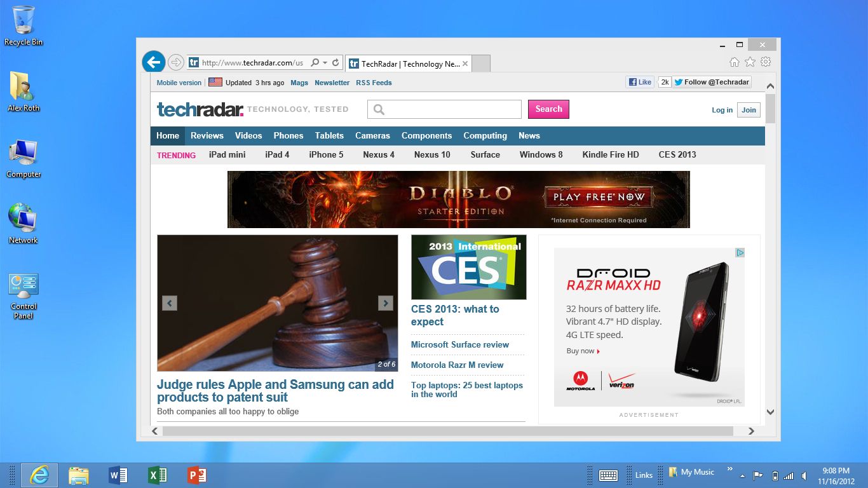Open the RSS Feeds link
Image resolution: width=868 pixels, height=488 pixels.
tap(374, 83)
